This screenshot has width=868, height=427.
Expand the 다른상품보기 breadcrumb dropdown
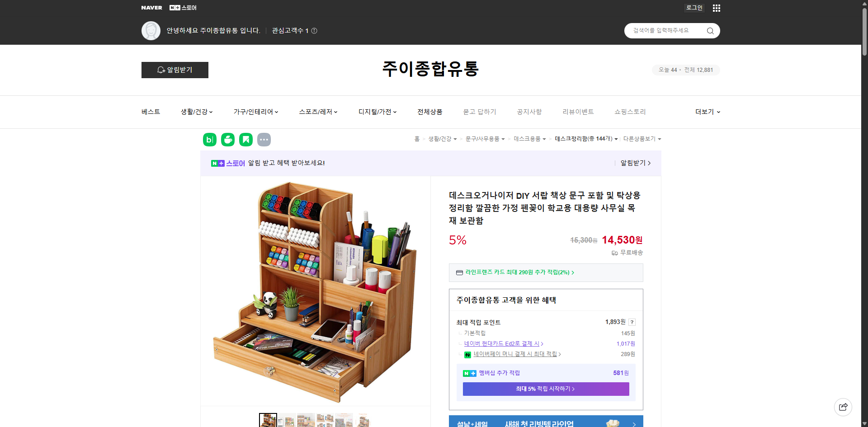[x=642, y=139]
